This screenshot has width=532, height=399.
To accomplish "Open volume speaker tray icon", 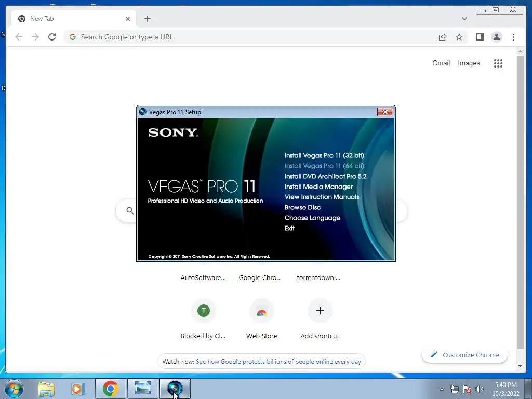I will tap(480, 389).
